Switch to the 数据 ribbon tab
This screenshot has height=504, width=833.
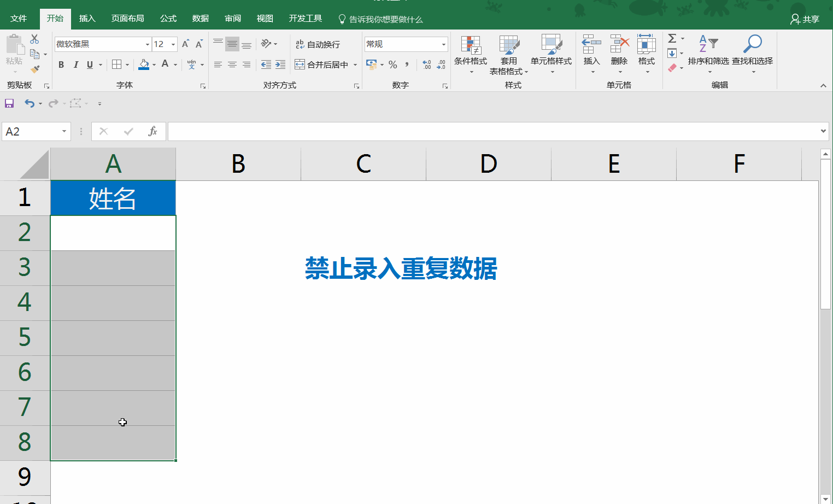[x=200, y=18]
